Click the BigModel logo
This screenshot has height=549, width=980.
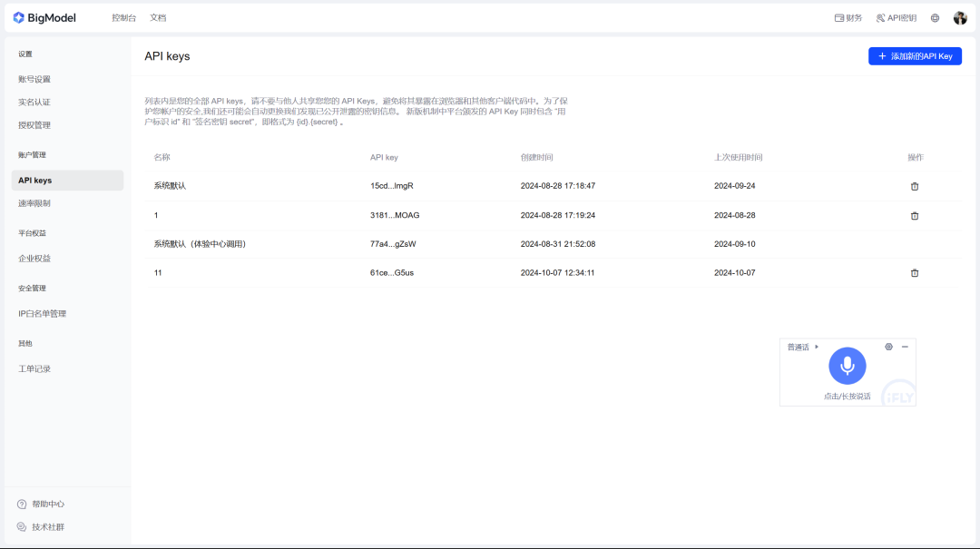(x=44, y=17)
